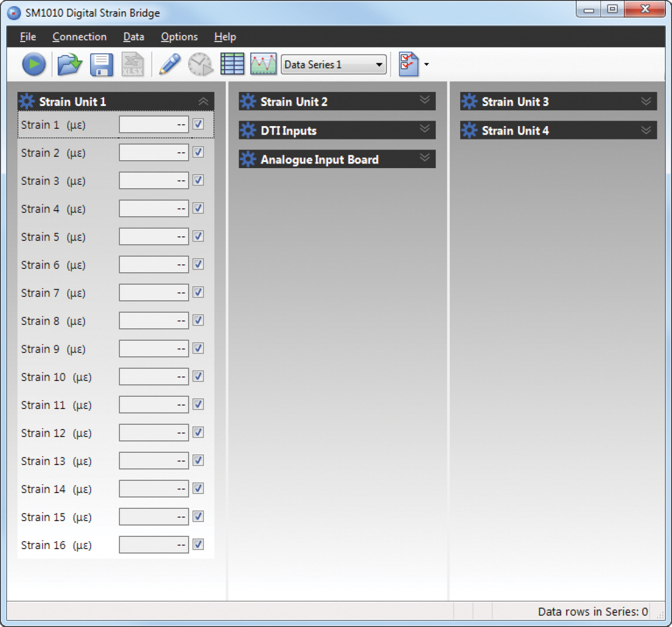Click the gear icon of Strain Unit 3
The width and height of the screenshot is (672, 627).
tap(469, 101)
